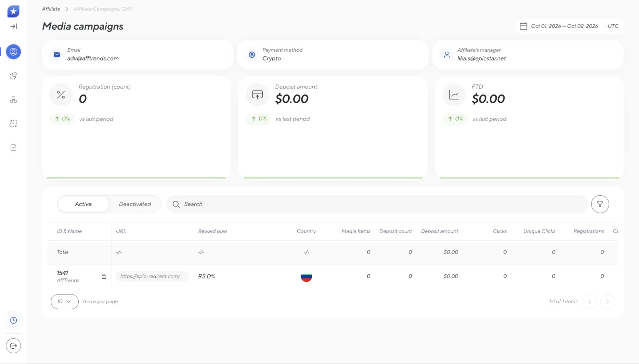This screenshot has height=364, width=639.
Task: Switch to the Deactivated tab
Action: point(135,204)
